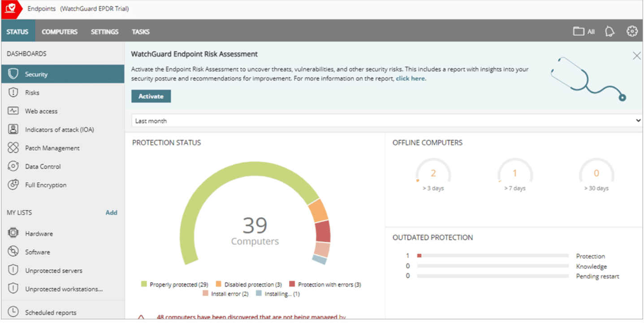Click the Indicators of attack icon
The height and width of the screenshot is (323, 644).
tap(13, 129)
